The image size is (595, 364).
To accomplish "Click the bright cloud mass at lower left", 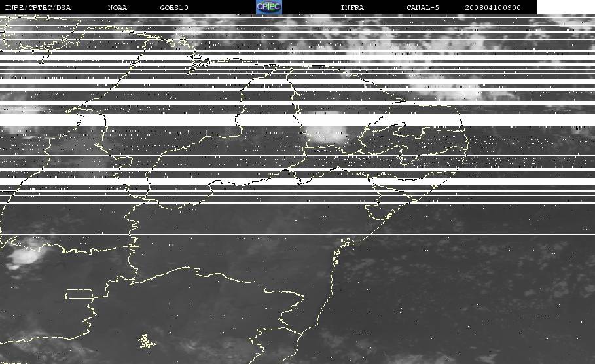I will [24, 254].
